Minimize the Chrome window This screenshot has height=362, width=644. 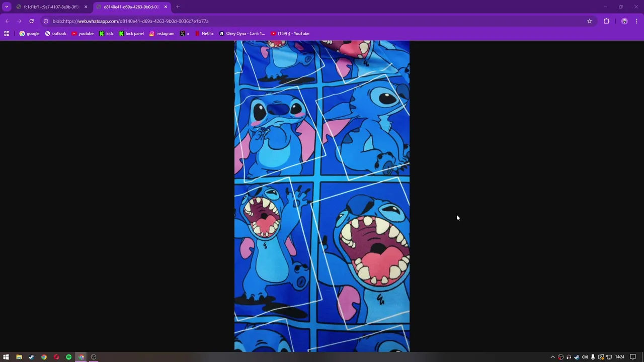606,7
